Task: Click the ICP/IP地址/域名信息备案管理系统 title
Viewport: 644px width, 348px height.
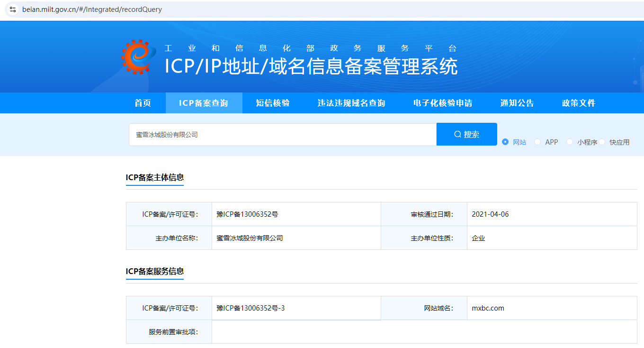Action: tap(311, 66)
